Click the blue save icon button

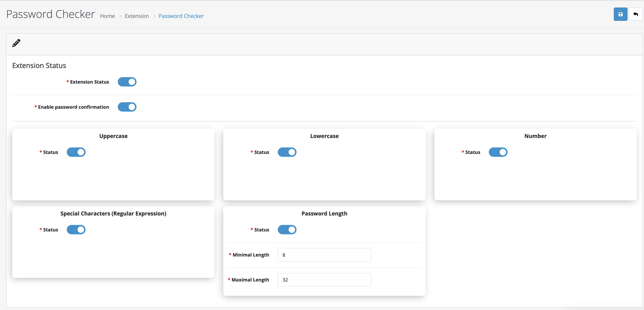[x=620, y=14]
